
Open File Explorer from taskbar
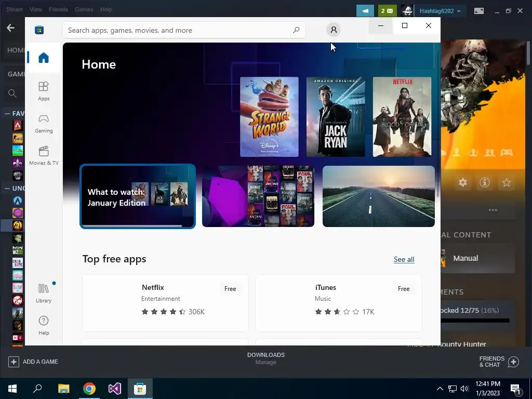(x=63, y=389)
